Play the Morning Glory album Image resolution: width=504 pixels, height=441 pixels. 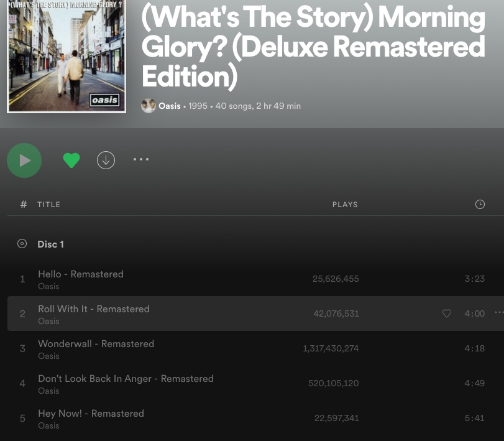click(24, 160)
